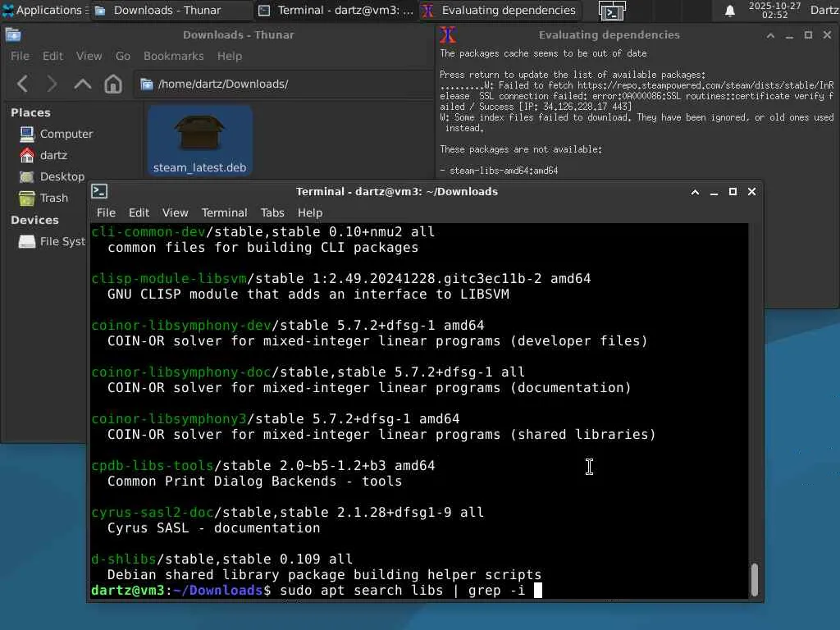The height and width of the screenshot is (630, 840).
Task: Roll up the Terminal window
Action: 695,192
